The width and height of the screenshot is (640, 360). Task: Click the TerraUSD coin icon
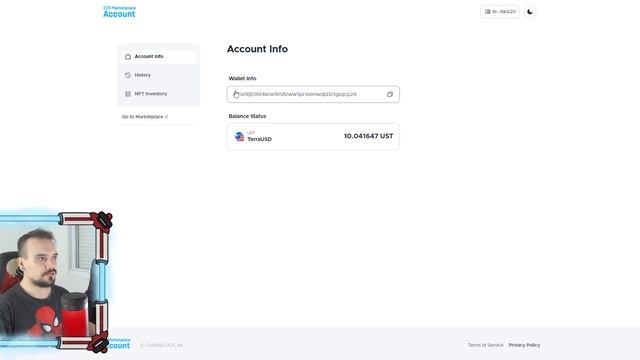240,136
